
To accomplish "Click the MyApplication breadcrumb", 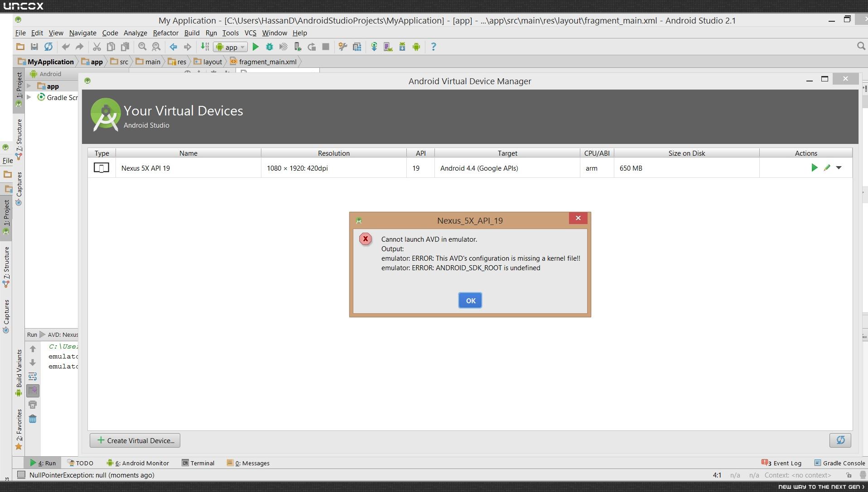I will click(x=46, y=62).
